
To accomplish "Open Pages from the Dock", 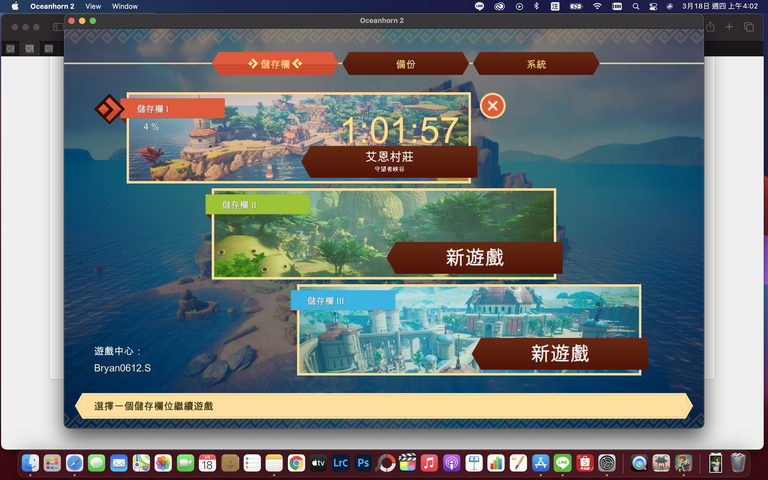I will click(x=518, y=462).
